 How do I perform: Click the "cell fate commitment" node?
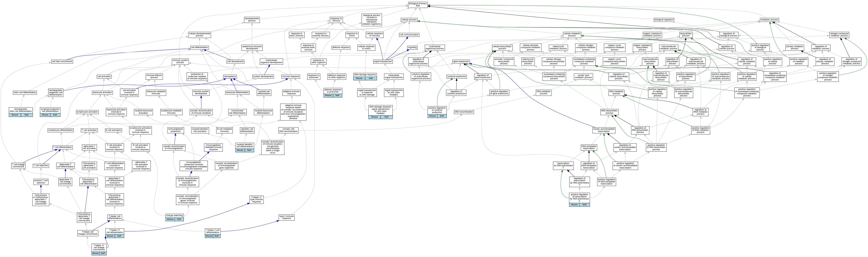point(62,61)
